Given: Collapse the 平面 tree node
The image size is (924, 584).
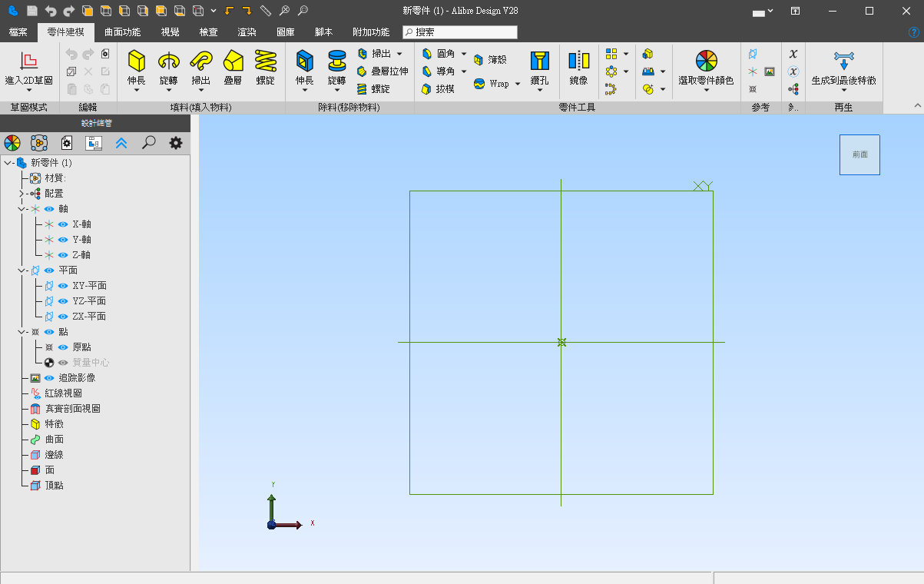Looking at the screenshot, I should [x=22, y=270].
